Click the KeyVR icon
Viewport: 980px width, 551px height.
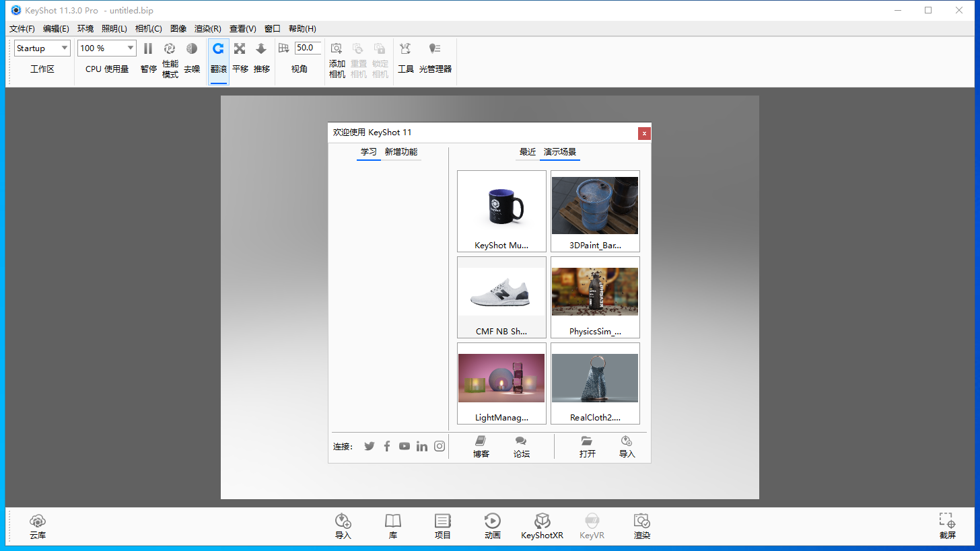[x=592, y=521]
